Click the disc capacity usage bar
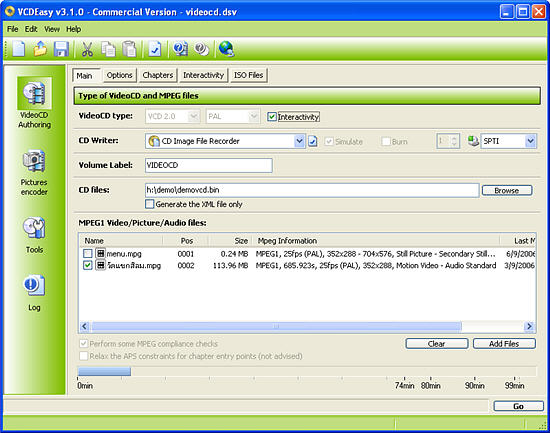 pyautogui.click(x=307, y=371)
